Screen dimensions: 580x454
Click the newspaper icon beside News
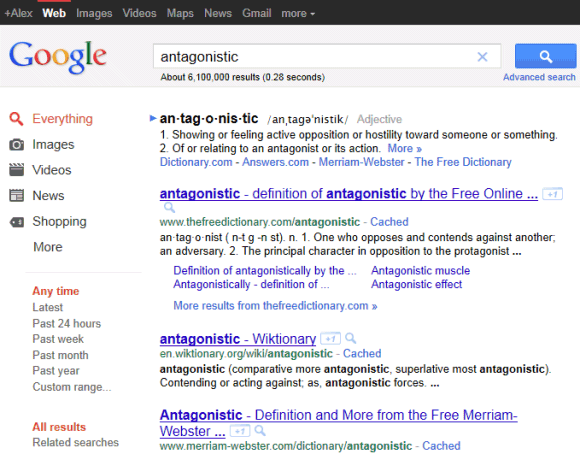tap(16, 195)
